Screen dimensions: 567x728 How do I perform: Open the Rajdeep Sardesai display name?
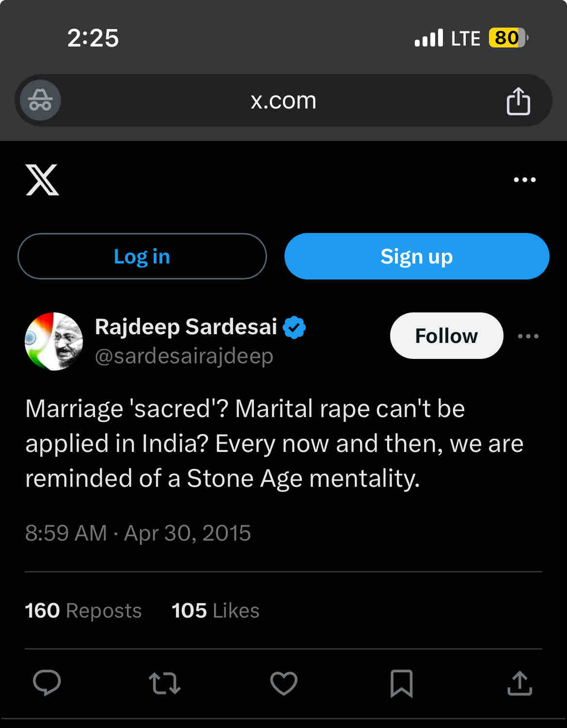tap(186, 327)
